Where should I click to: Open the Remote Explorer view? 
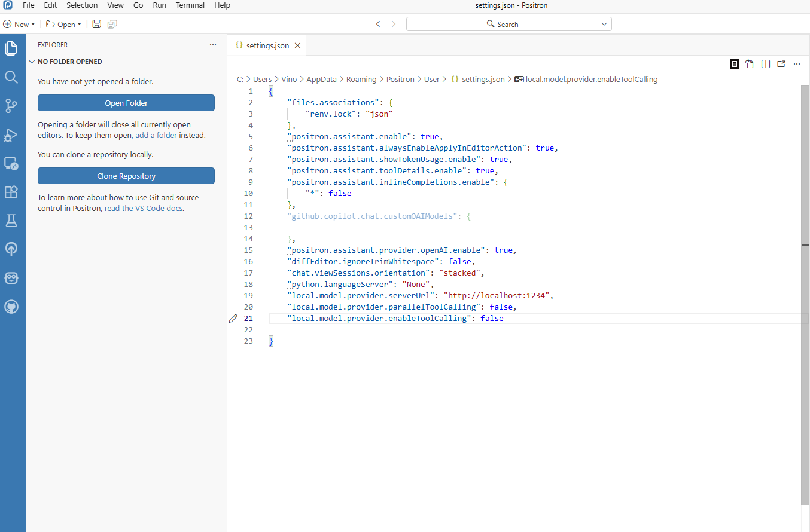[11, 163]
